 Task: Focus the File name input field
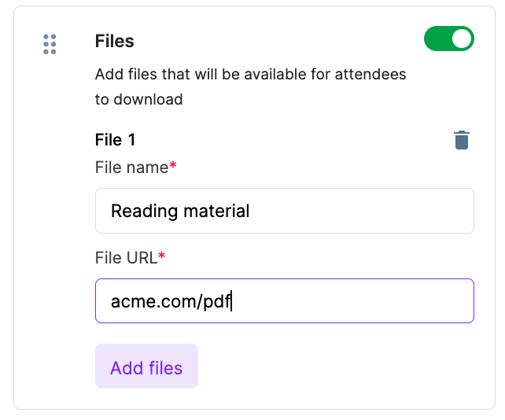[284, 211]
